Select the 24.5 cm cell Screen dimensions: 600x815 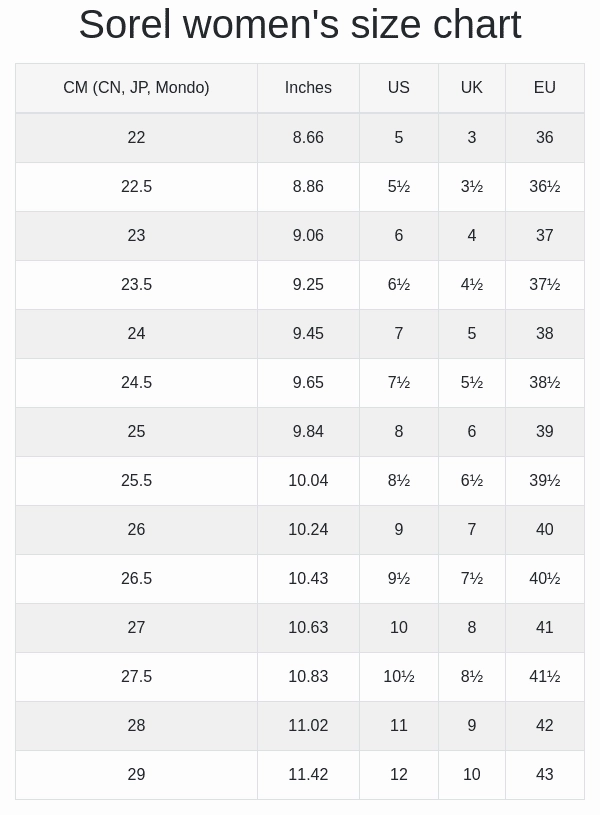coord(136,383)
